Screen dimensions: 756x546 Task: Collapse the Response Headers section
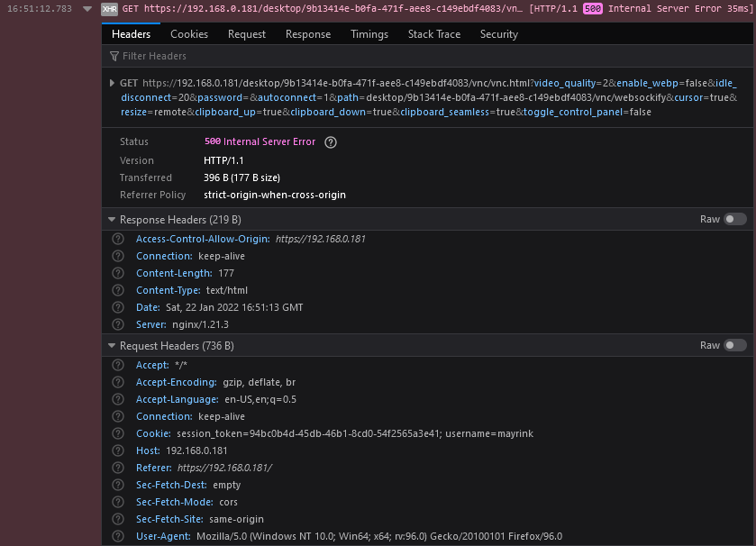pyautogui.click(x=111, y=219)
